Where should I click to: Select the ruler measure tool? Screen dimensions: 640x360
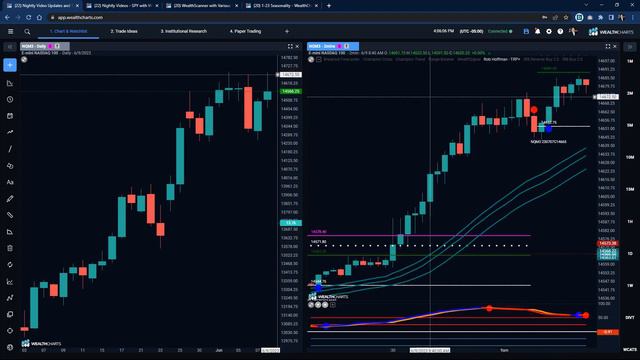10,215
